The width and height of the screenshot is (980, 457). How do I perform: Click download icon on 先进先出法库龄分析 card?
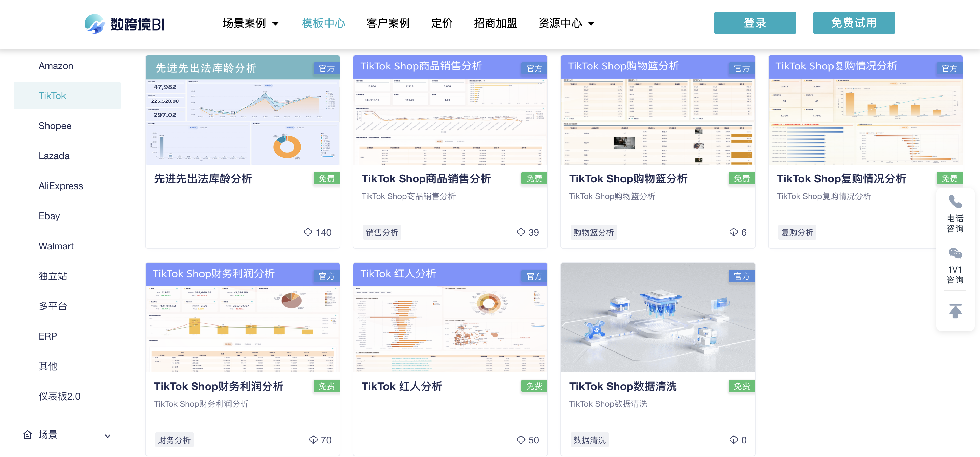(x=308, y=232)
